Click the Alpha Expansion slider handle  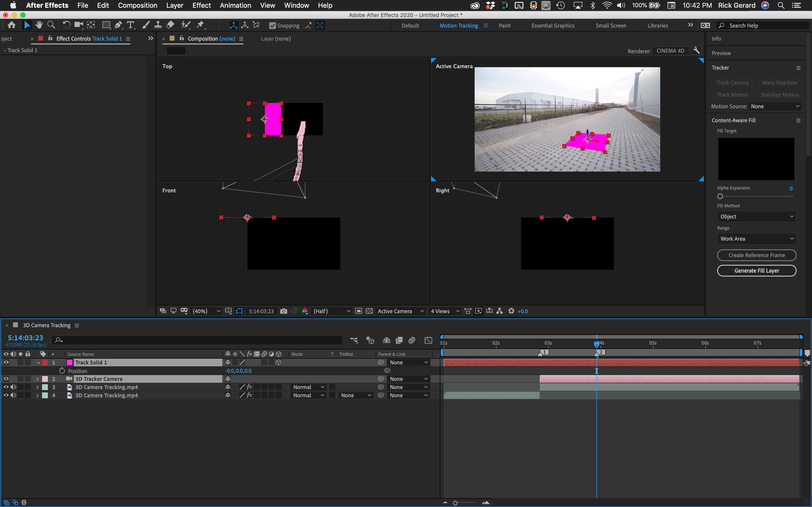pos(720,196)
